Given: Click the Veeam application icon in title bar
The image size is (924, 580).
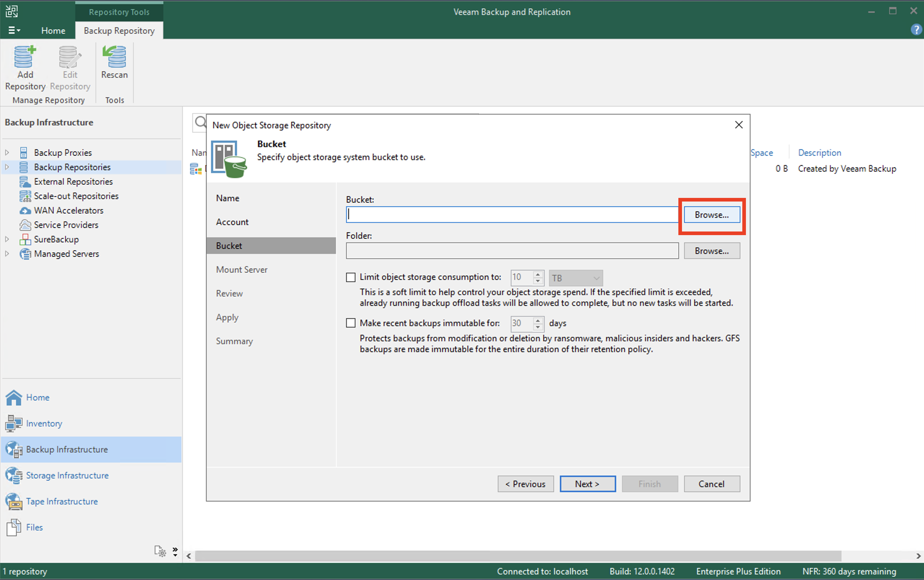Looking at the screenshot, I should (x=12, y=11).
